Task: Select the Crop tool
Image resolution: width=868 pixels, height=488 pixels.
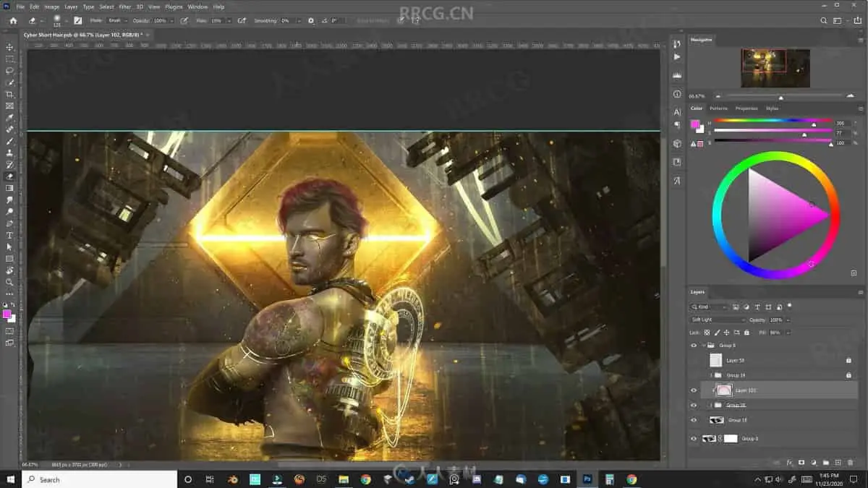Action: [9, 94]
